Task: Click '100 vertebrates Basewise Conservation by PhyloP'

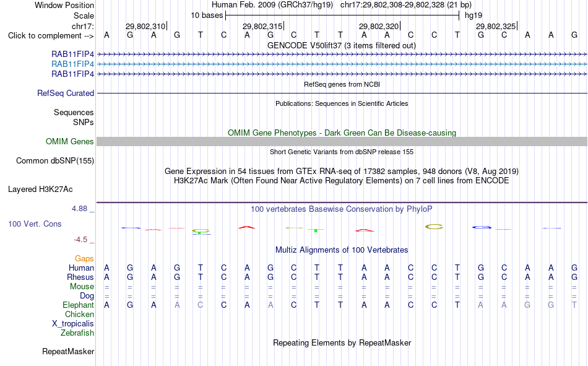Action: 342,209
